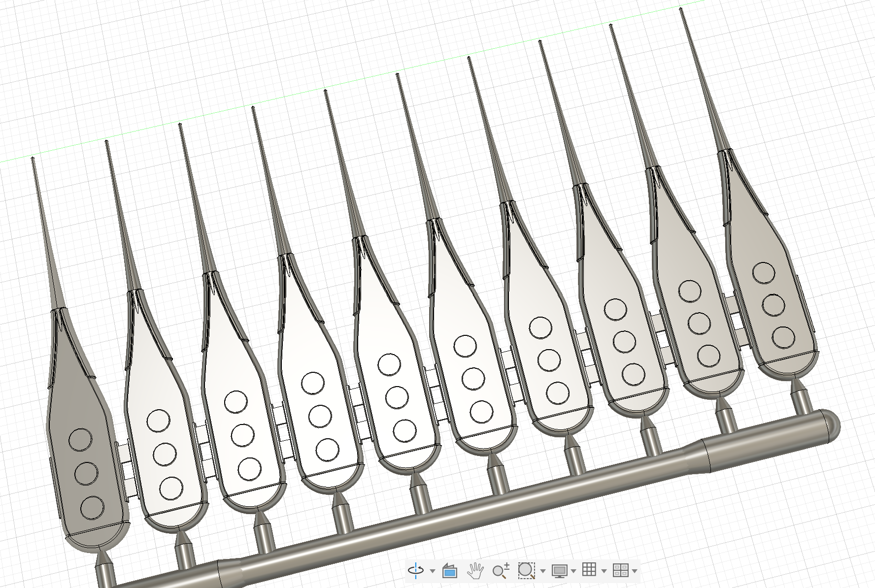Activate the Orbit tool

416,571
